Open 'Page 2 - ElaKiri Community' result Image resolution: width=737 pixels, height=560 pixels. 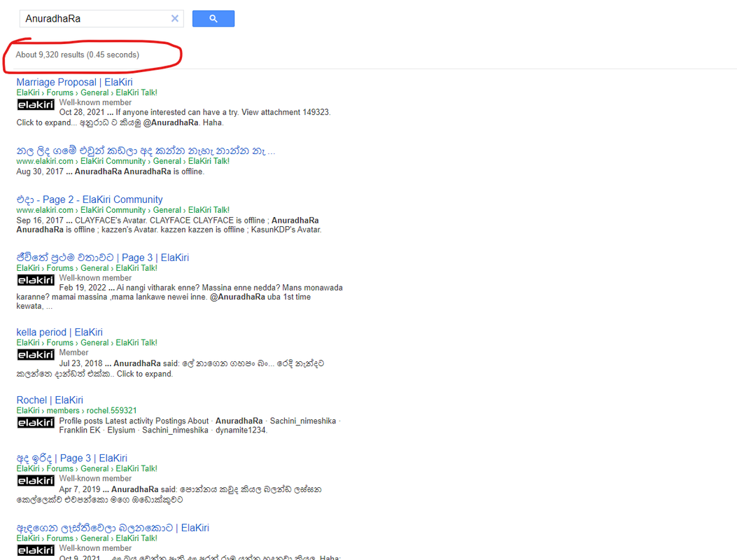click(90, 199)
